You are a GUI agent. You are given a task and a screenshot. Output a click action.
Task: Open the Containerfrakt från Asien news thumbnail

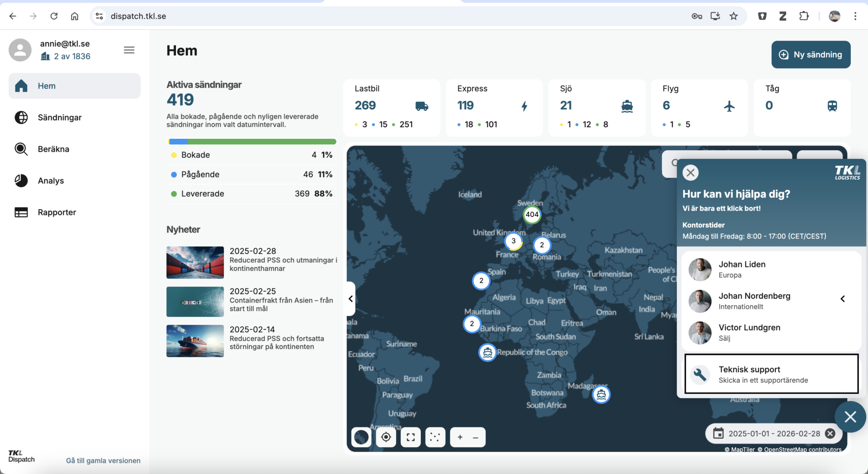tap(195, 302)
